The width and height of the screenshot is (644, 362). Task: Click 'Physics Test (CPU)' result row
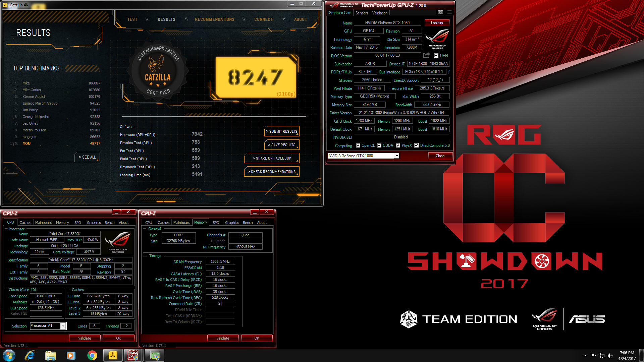click(161, 143)
